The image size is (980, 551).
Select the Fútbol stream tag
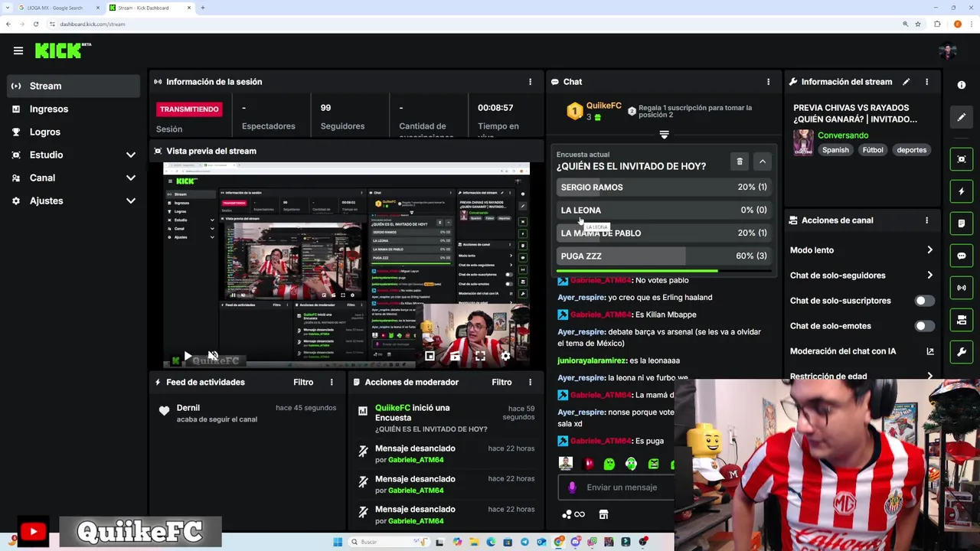click(x=873, y=150)
